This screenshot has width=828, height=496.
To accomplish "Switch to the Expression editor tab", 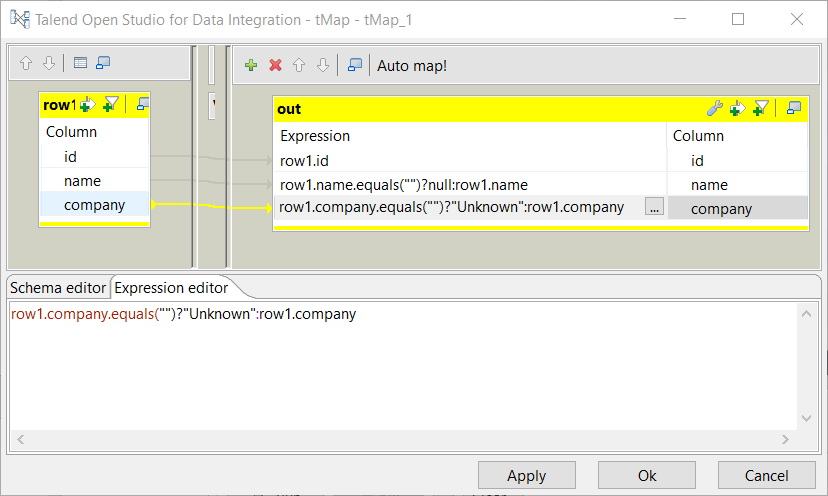I will coord(171,288).
